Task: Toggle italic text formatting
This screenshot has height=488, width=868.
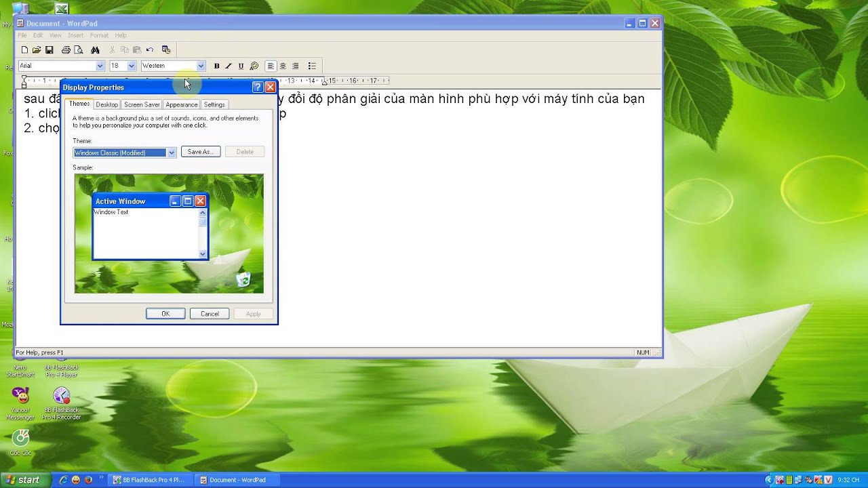Action: click(x=229, y=66)
